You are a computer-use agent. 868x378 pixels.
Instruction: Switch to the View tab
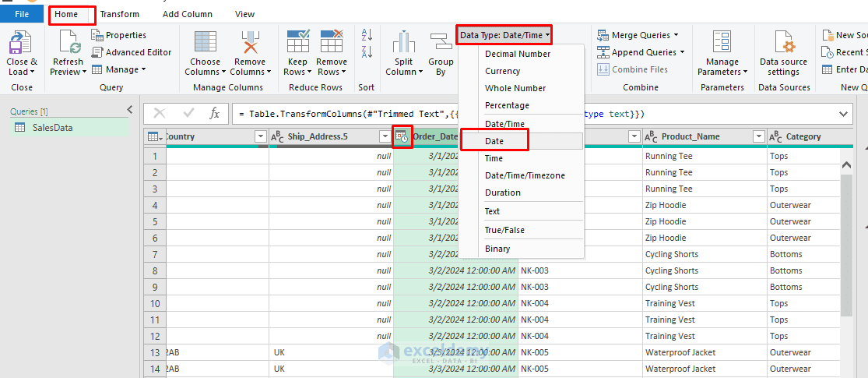tap(244, 14)
